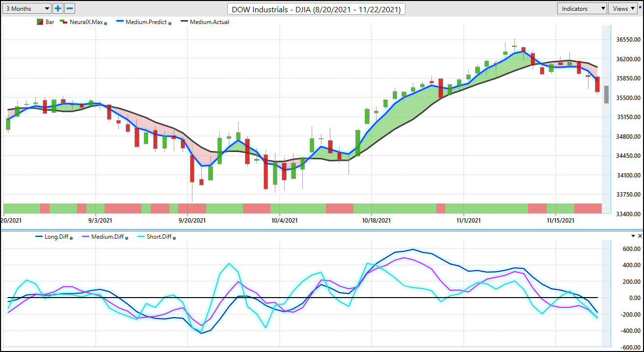Select the Medium.Actual legend label
Viewport: 644px width, 352px height.
(210, 22)
